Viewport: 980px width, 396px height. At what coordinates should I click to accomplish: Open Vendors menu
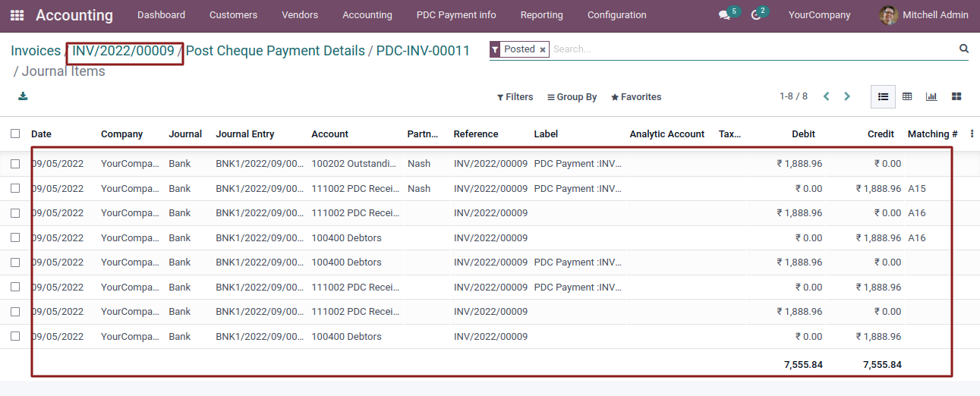(x=300, y=15)
